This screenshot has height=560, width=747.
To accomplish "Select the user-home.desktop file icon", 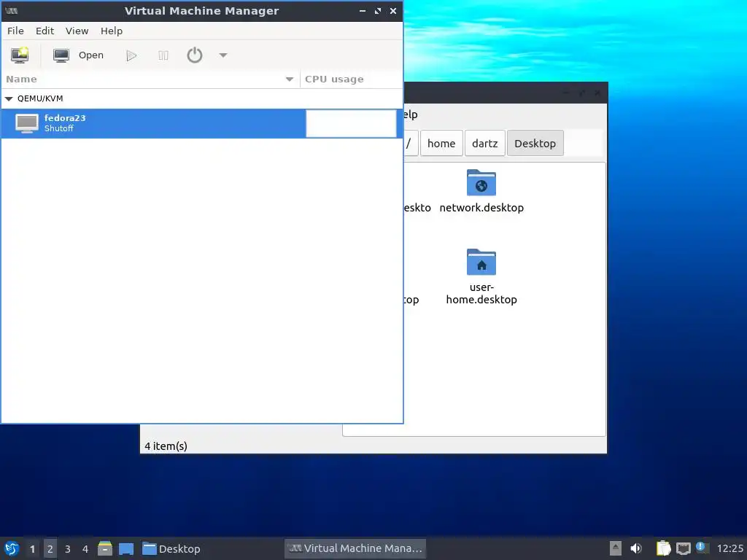I will (481, 262).
